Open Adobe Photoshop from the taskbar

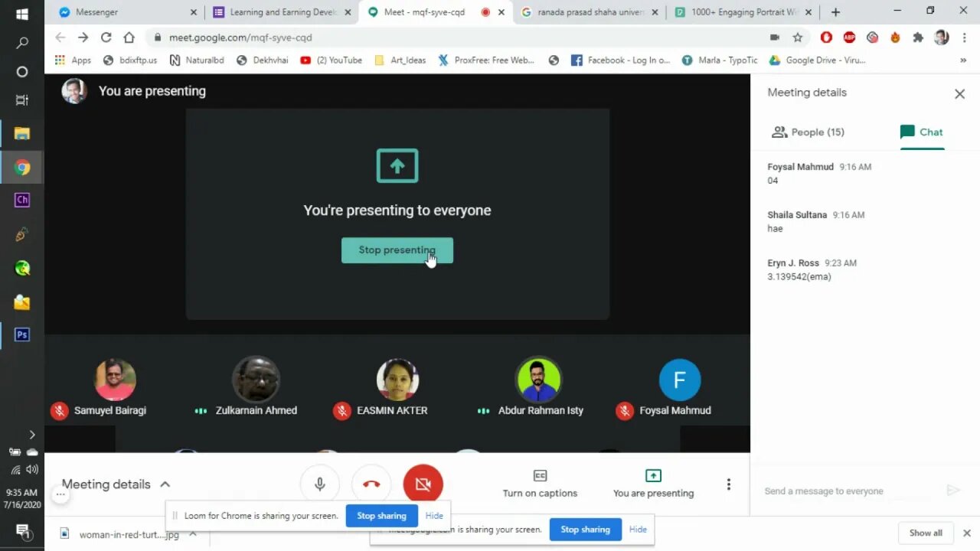(x=21, y=334)
